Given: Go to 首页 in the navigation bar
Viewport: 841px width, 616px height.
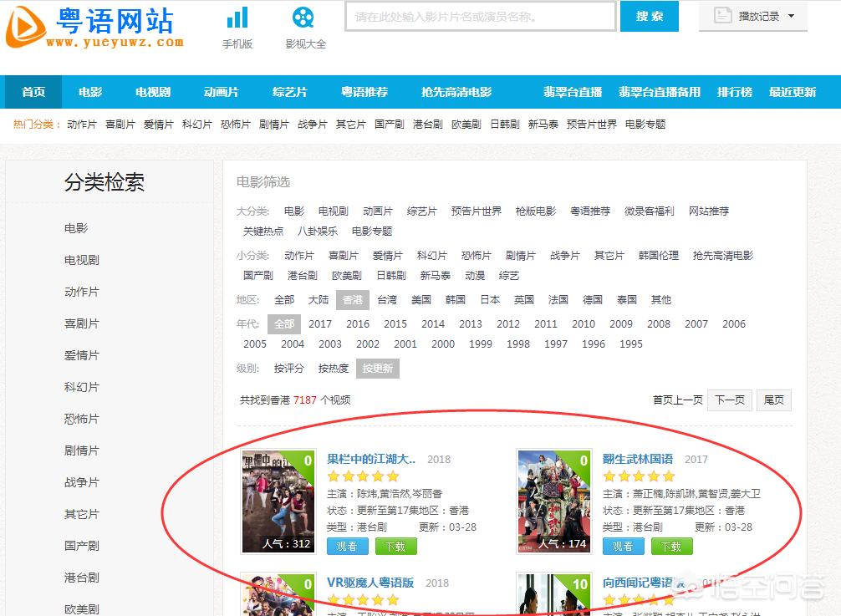Looking at the screenshot, I should [x=33, y=92].
